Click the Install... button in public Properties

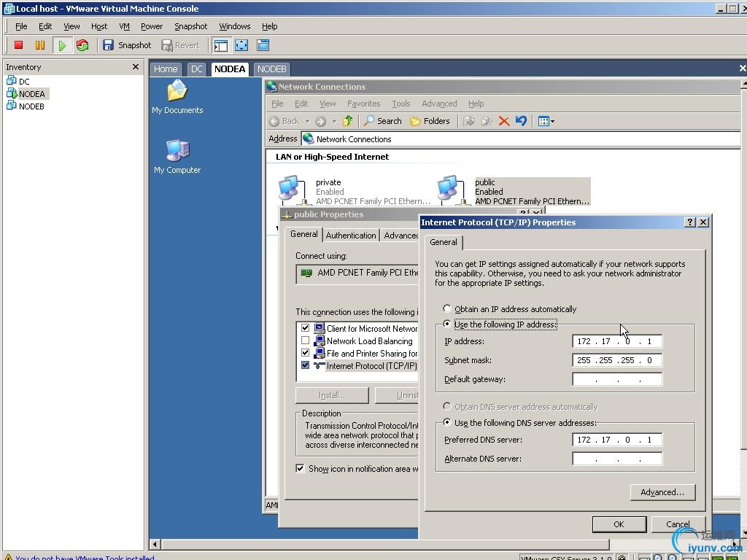coord(332,395)
